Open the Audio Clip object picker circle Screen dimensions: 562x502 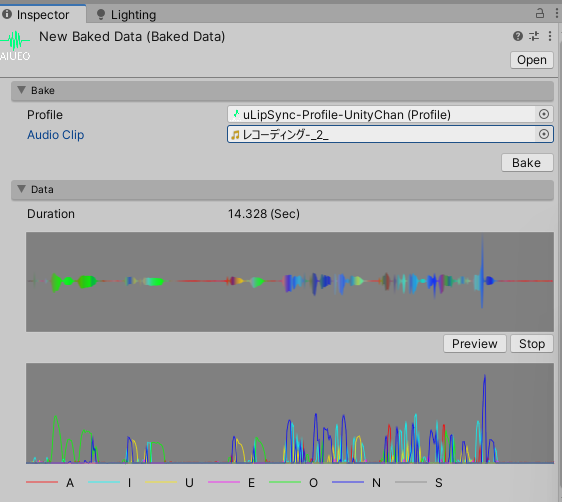point(544,134)
